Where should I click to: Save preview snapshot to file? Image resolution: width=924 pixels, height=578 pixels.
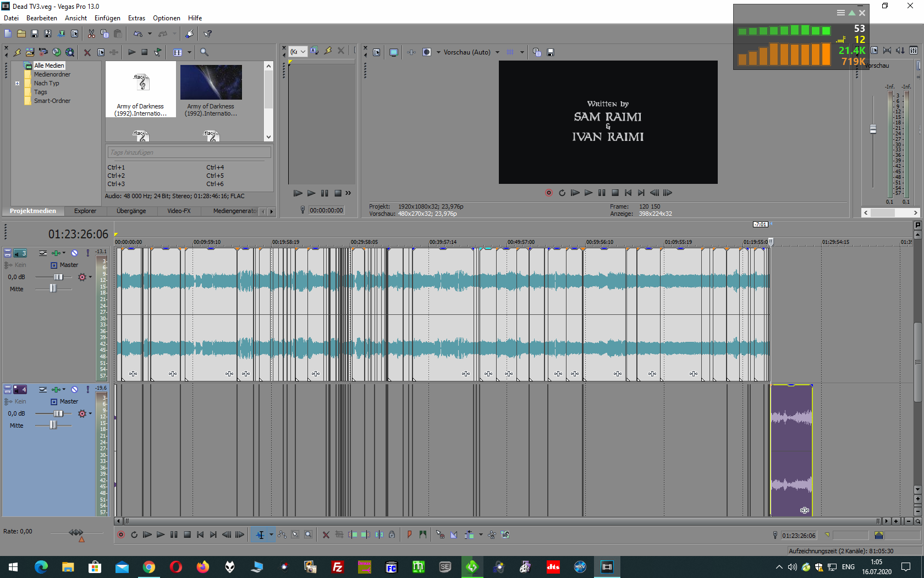(x=551, y=52)
